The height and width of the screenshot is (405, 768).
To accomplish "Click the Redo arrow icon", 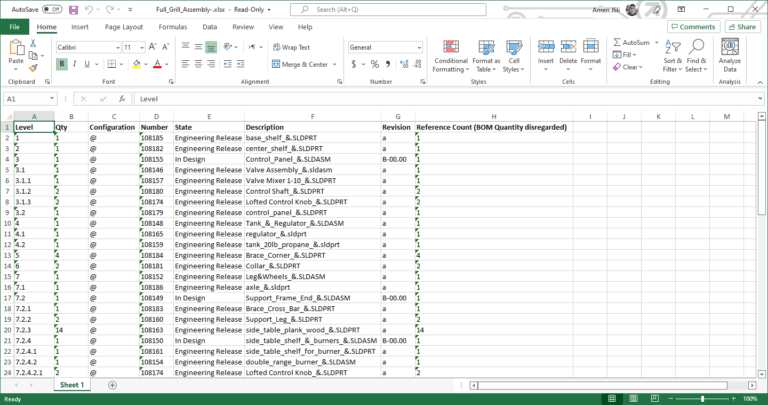I will click(110, 9).
